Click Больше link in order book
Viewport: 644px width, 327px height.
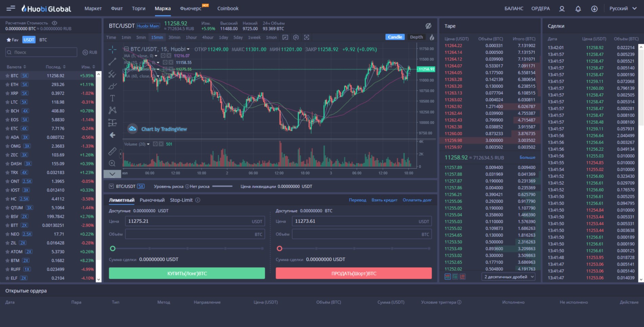pos(527,157)
